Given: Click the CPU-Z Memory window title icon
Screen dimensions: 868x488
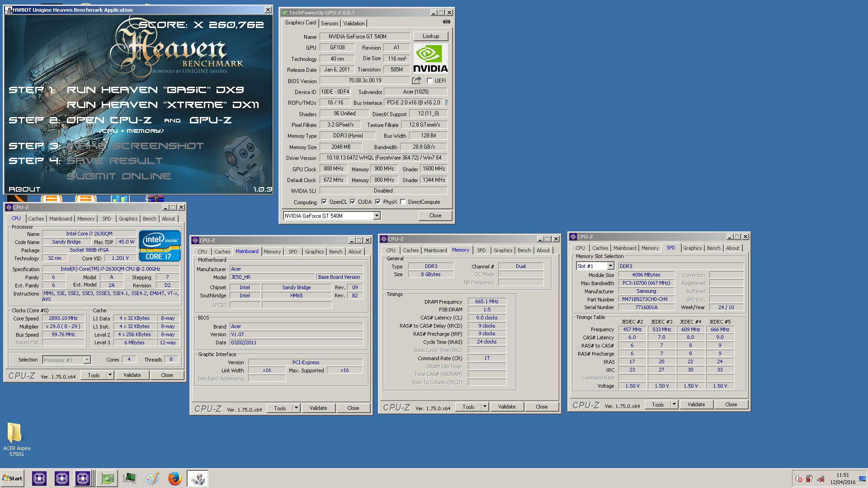Looking at the screenshot, I should point(383,239).
